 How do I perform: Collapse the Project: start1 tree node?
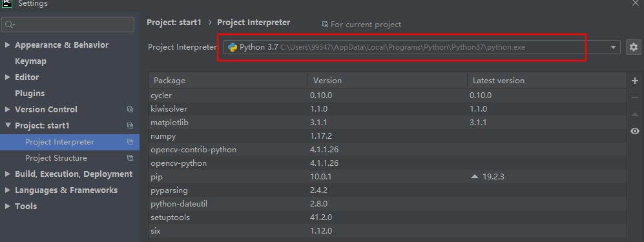click(7, 125)
